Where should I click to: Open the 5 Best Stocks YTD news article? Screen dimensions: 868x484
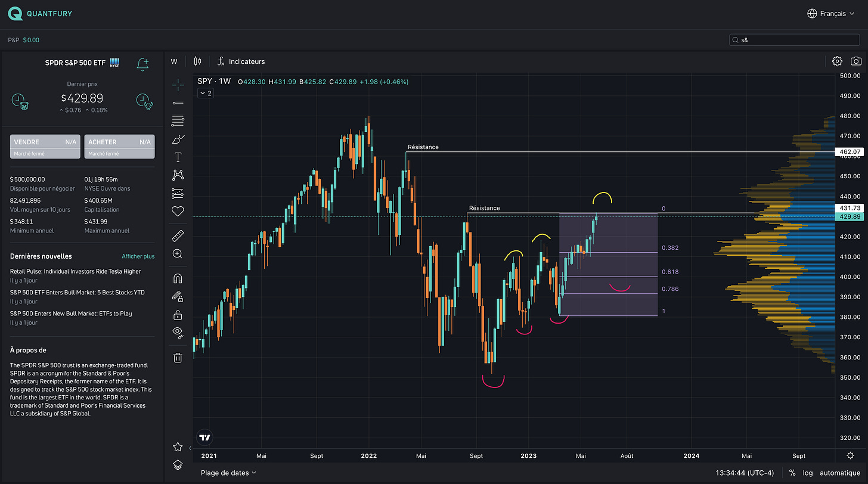point(77,293)
